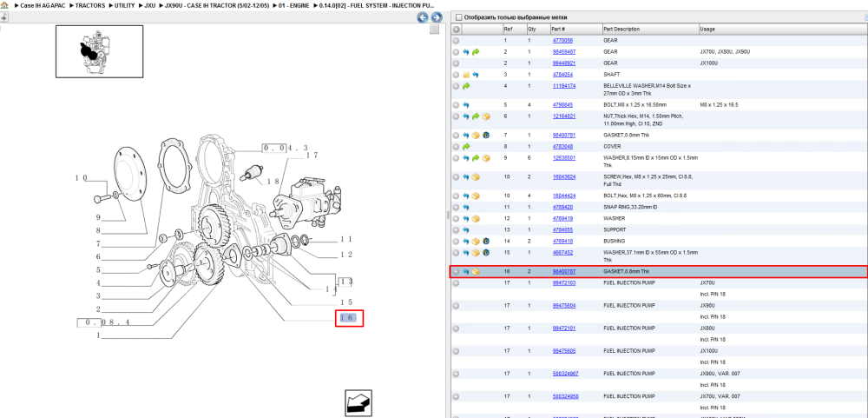Click the gray circle icon for part 4770056
Screen dimensions: 868x418
tap(457, 41)
